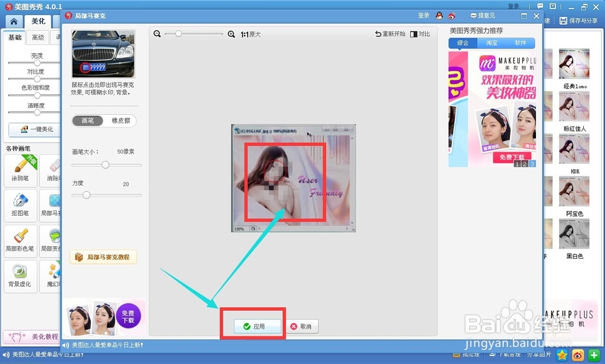Apply the 黑白色 effect thumbnail
Viewport: 605px width, 364px height.
pos(574,234)
